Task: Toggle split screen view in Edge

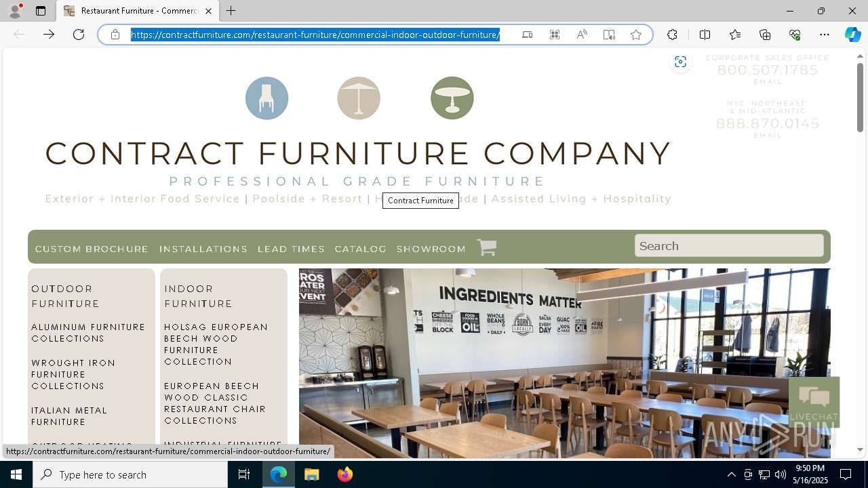Action: [x=705, y=35]
